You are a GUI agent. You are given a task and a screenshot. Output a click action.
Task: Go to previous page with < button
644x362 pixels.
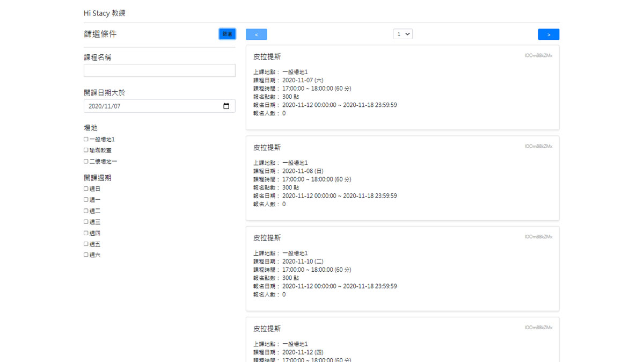[257, 34]
